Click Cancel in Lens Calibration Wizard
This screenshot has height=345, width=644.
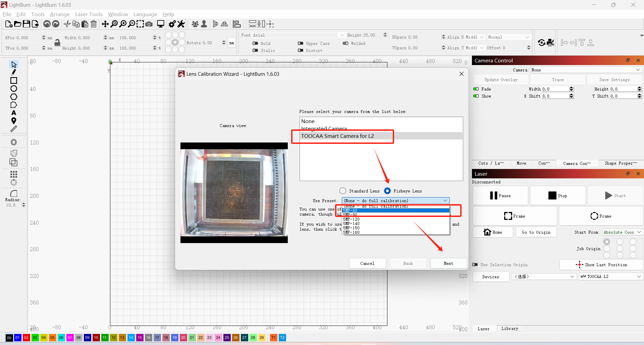pyautogui.click(x=367, y=263)
